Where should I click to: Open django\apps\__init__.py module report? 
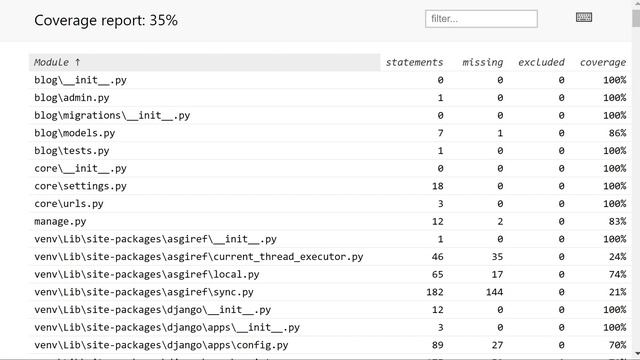[x=167, y=327]
